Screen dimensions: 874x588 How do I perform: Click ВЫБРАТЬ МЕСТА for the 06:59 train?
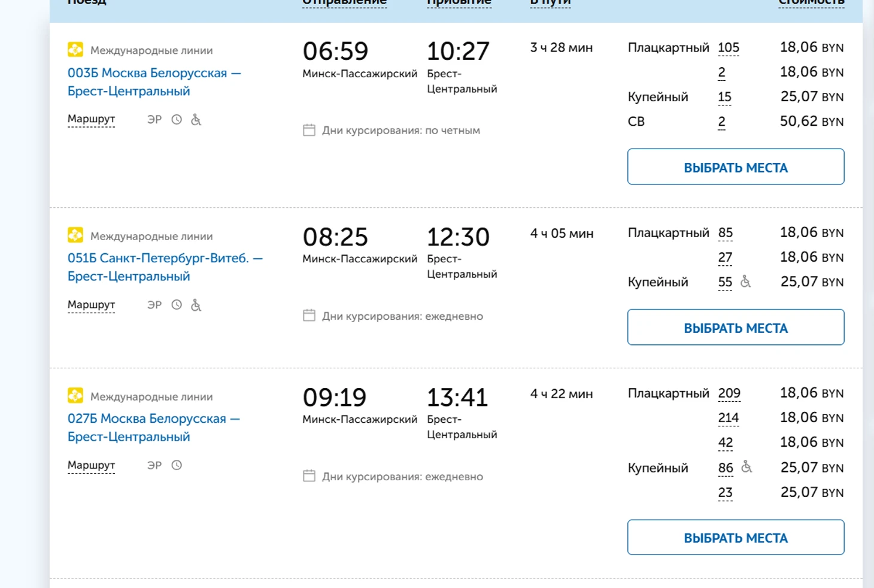736,167
